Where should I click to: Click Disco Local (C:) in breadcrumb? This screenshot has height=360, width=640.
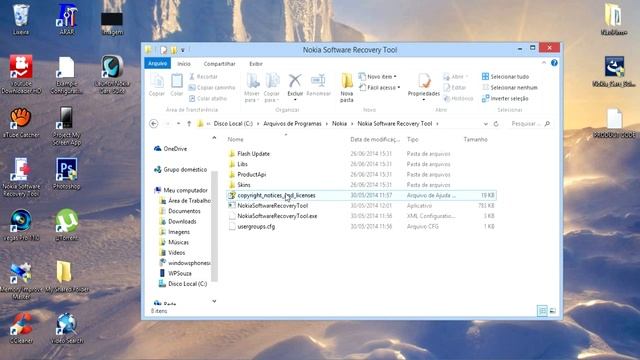pyautogui.click(x=233, y=124)
